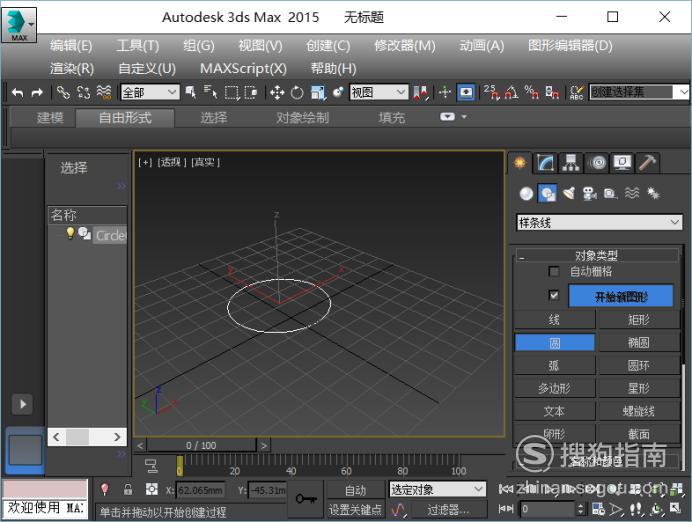The width and height of the screenshot is (692, 522).
Task: Toggle 自动 auto key button
Action: tap(355, 490)
